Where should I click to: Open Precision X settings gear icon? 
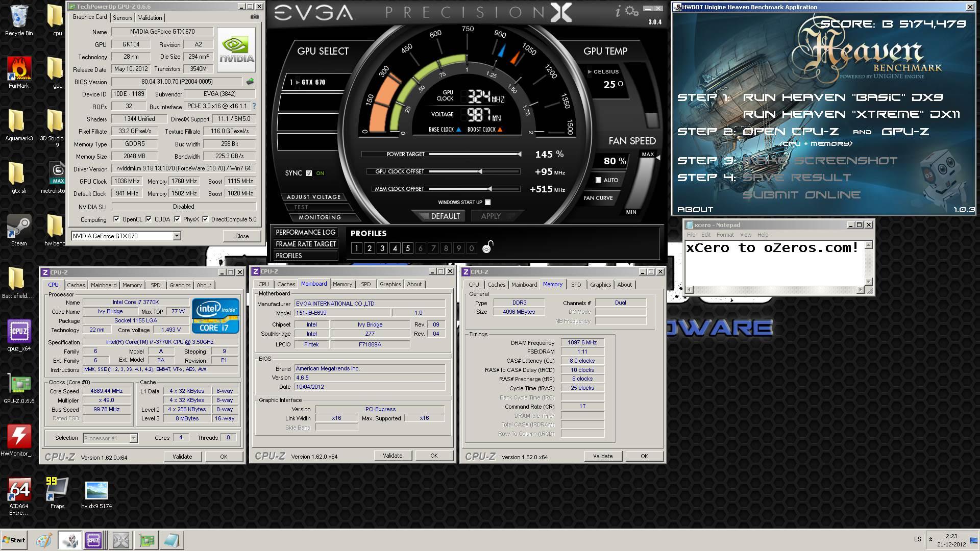[632, 11]
